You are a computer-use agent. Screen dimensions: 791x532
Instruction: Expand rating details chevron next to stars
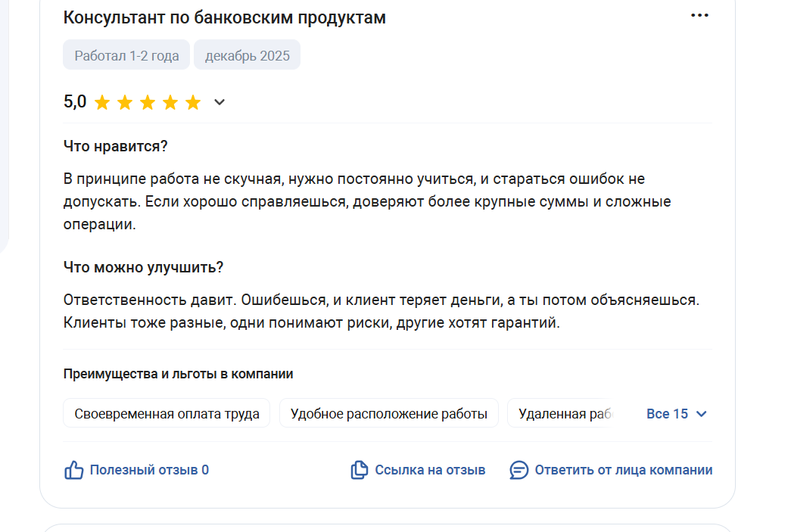[220, 102]
